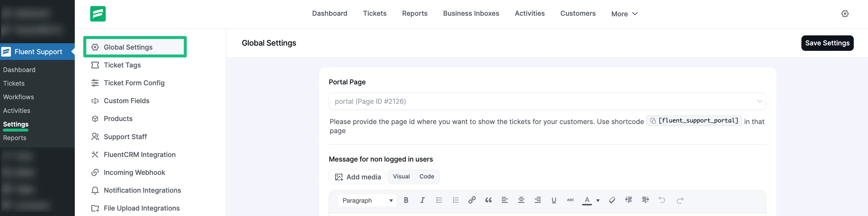Click the File Upload Integrations icon
The image size is (868, 216).
95,208
